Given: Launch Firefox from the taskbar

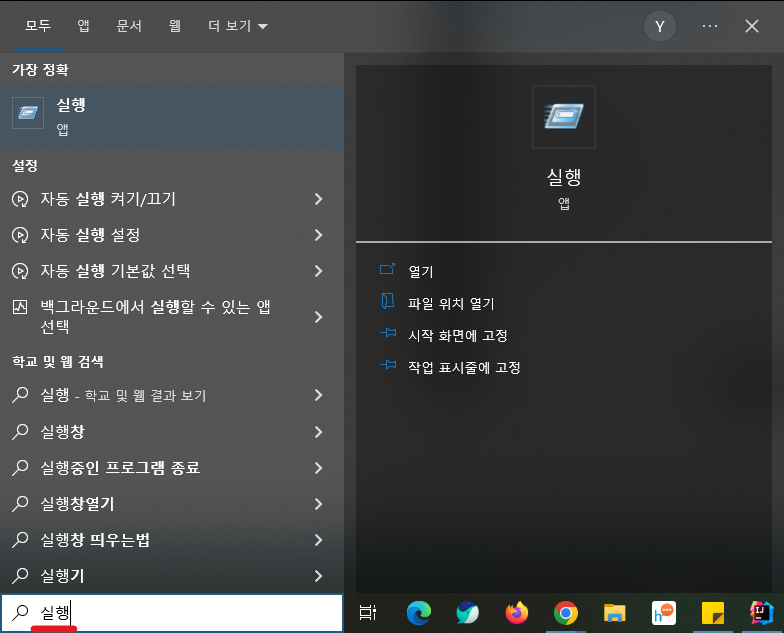Looking at the screenshot, I should pyautogui.click(x=516, y=613).
